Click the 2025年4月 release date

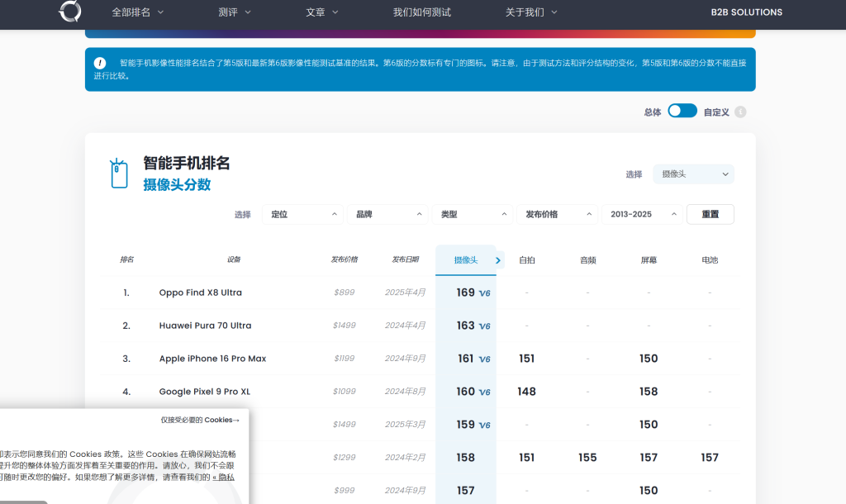point(405,292)
